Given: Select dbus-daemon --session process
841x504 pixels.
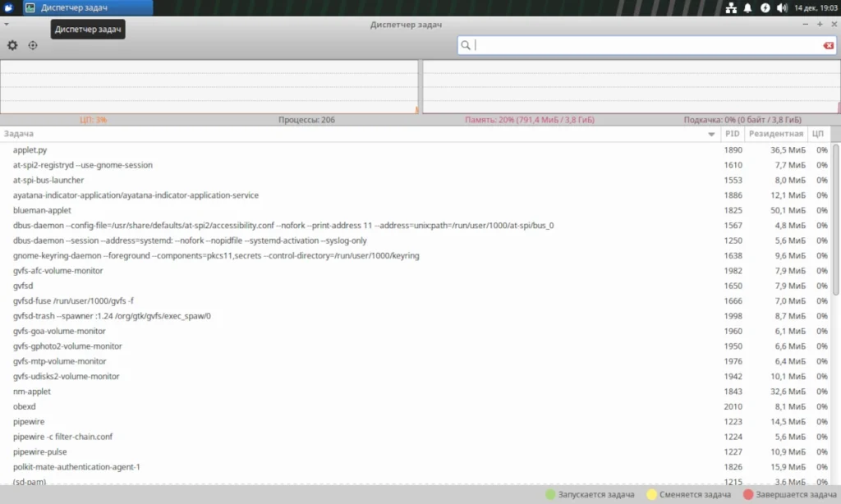Looking at the screenshot, I should (x=416, y=241).
